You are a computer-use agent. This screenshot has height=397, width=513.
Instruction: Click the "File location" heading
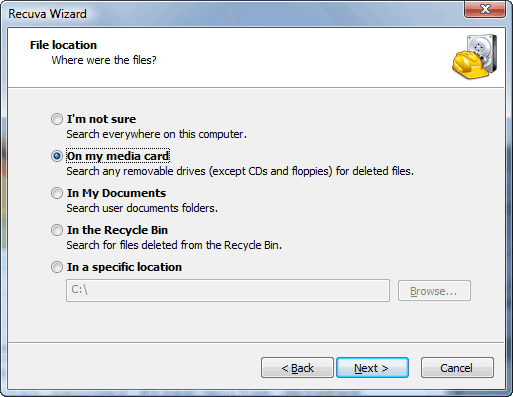pyautogui.click(x=63, y=45)
